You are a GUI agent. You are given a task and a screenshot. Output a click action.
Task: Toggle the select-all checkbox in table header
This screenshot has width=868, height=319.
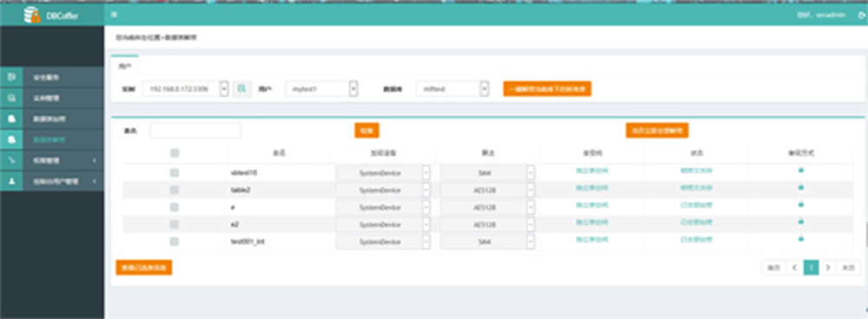click(x=174, y=153)
